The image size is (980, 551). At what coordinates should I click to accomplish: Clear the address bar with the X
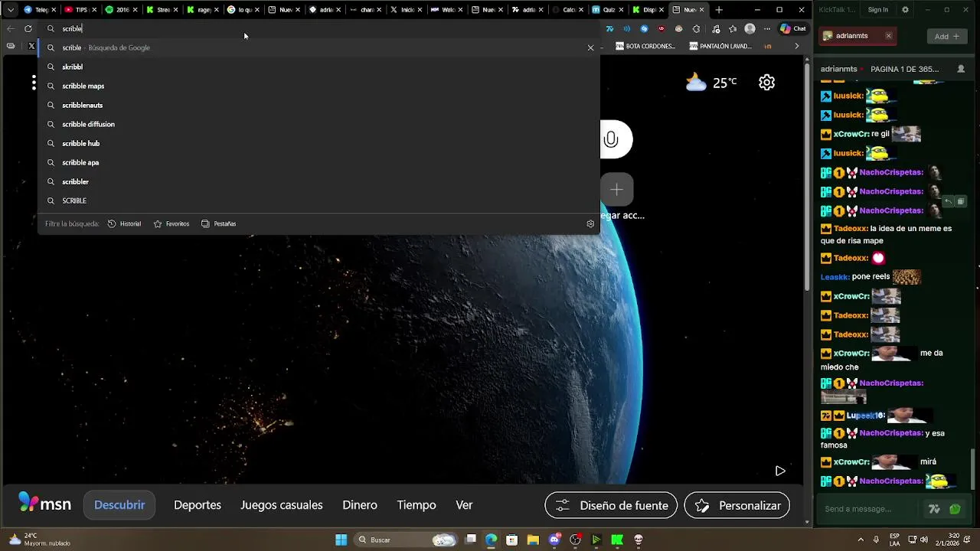590,47
